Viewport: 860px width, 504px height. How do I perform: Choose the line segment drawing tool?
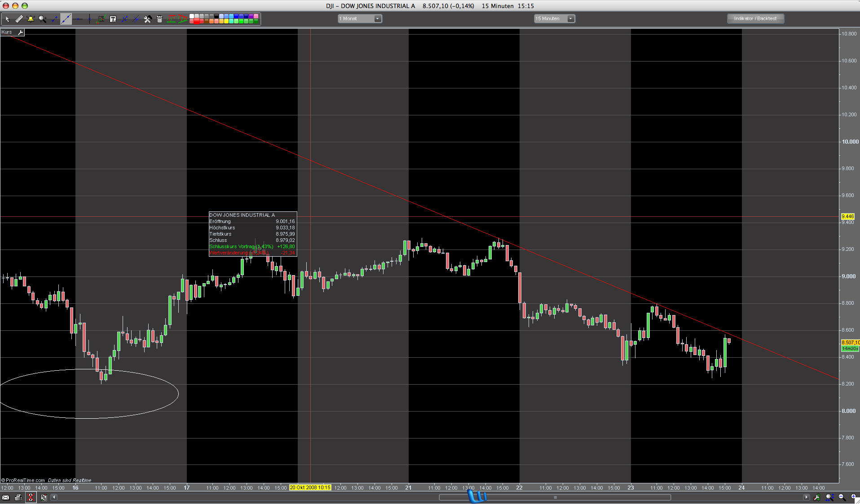(x=54, y=19)
